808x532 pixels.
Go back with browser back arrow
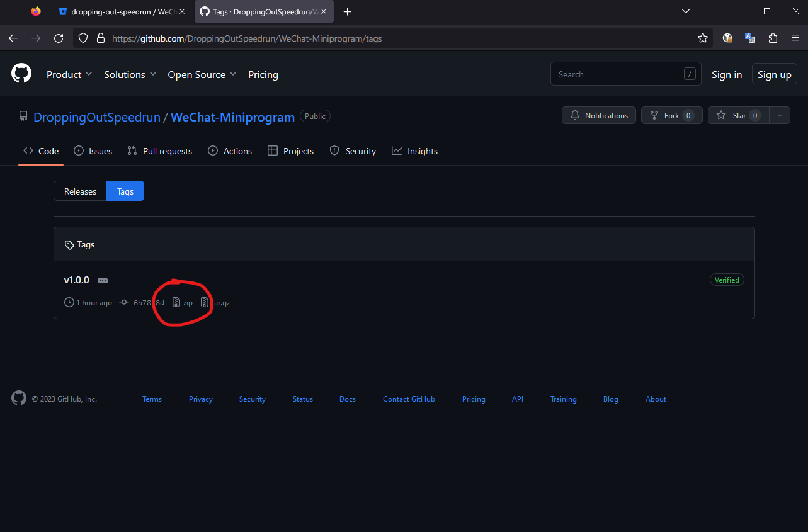[x=13, y=38]
